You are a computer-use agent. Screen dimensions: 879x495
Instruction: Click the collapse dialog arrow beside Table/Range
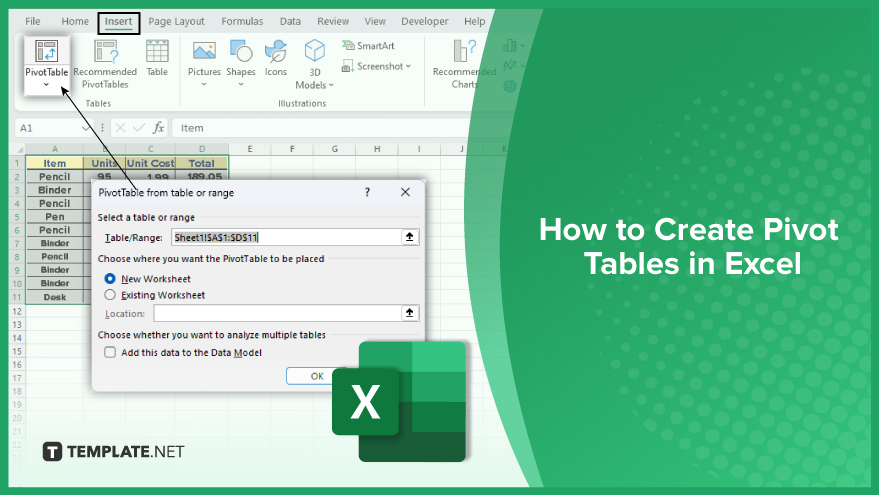pos(410,237)
